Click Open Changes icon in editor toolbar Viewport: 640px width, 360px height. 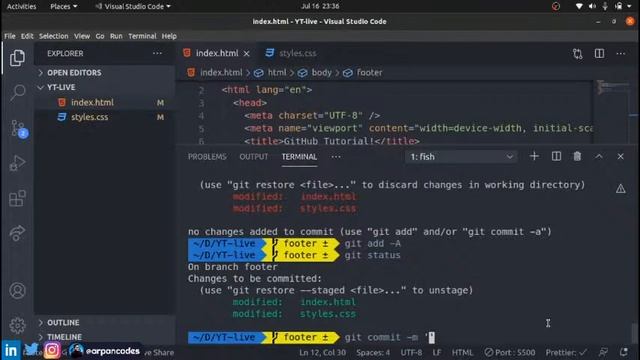point(577,53)
